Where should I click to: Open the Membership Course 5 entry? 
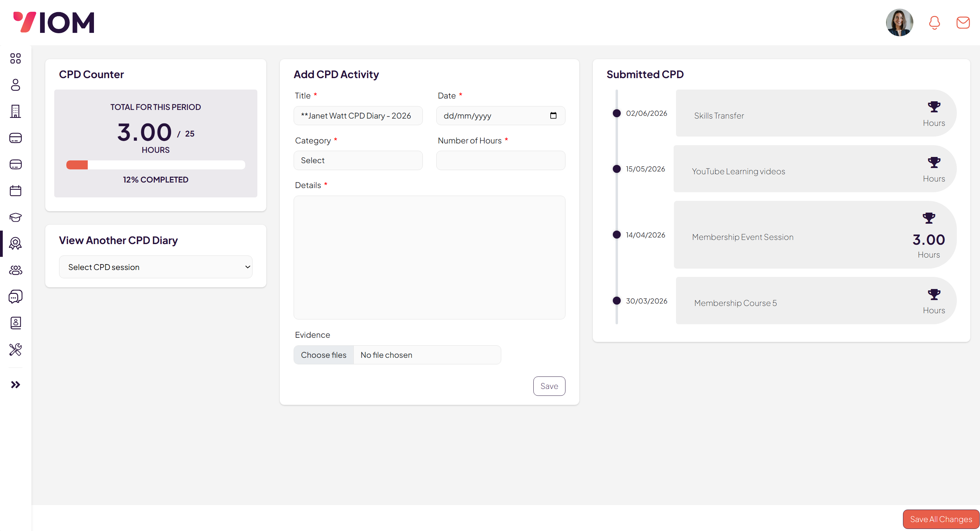click(x=816, y=301)
